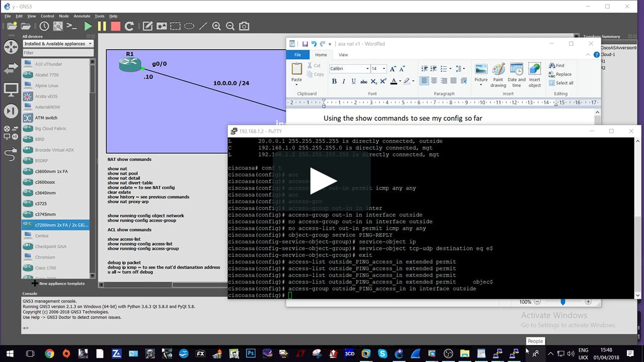The image size is (644, 362).
Task: Reload all nodes in GNS3 toolbar
Action: 129,26
